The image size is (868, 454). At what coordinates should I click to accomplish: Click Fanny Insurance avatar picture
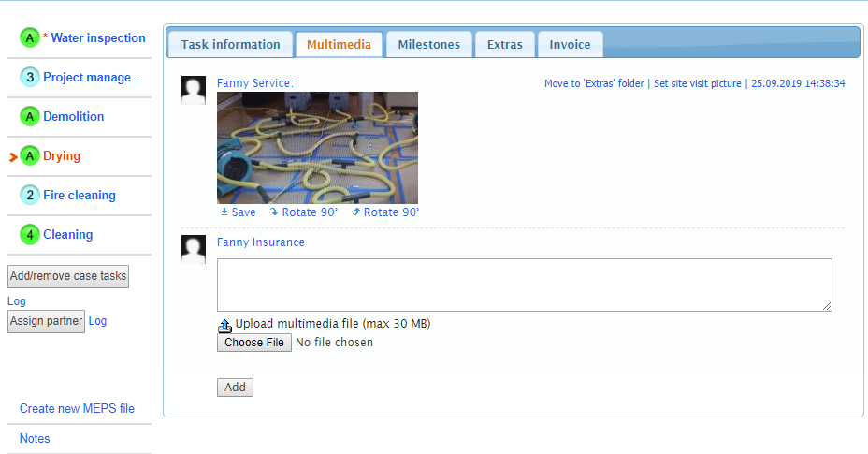click(194, 249)
